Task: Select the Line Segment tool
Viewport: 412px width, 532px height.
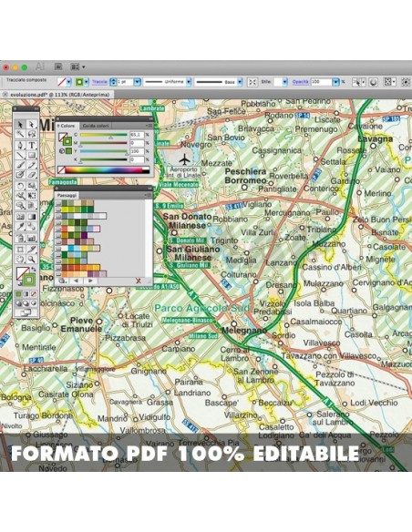Action: 20,156
